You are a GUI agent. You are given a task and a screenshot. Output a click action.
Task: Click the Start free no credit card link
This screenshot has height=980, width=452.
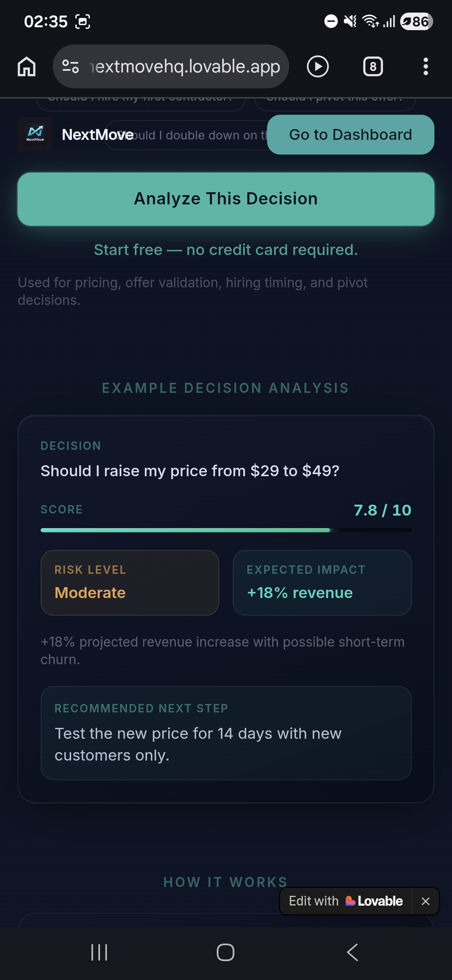tap(226, 249)
